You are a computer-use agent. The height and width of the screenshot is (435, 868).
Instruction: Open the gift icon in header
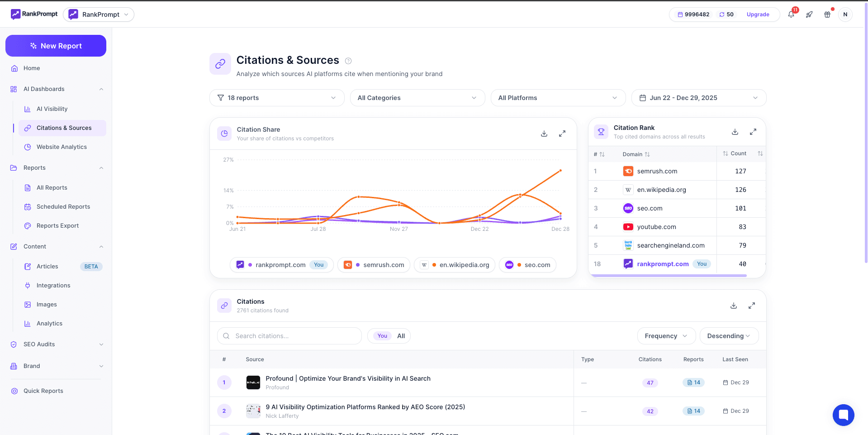pyautogui.click(x=827, y=14)
